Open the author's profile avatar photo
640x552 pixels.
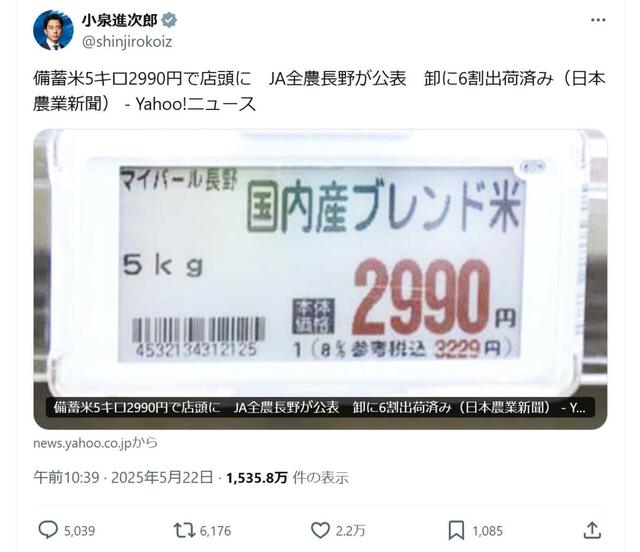pos(53,30)
